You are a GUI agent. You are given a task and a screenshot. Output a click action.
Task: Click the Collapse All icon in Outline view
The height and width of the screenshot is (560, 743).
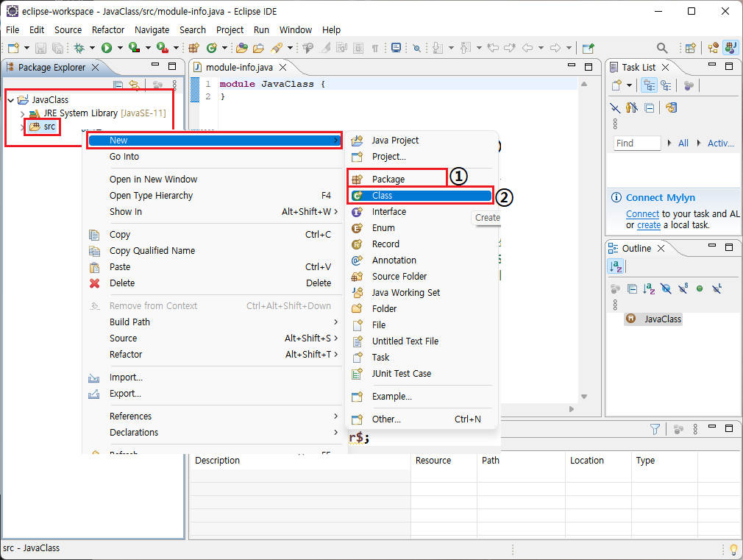[x=632, y=288]
